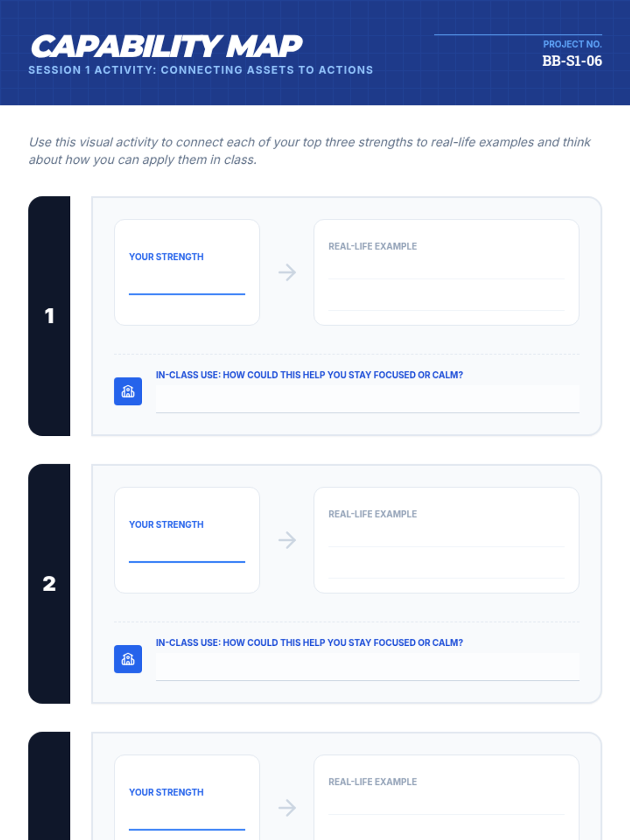This screenshot has width=630, height=840.
Task: Click In-Class Use question label in section 1
Action: pos(309,375)
